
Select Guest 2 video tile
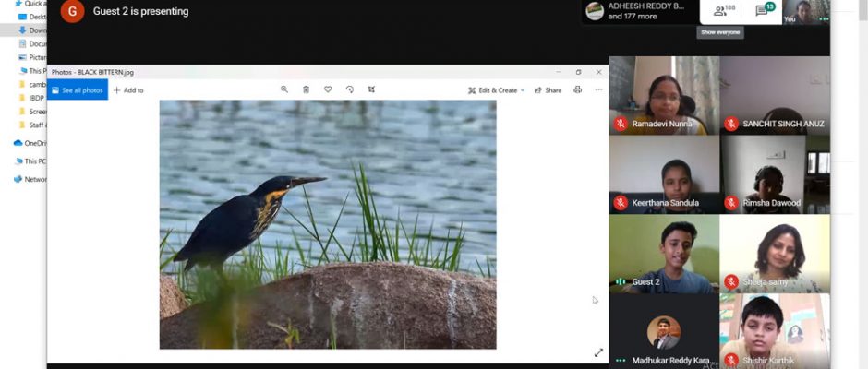tap(664, 254)
